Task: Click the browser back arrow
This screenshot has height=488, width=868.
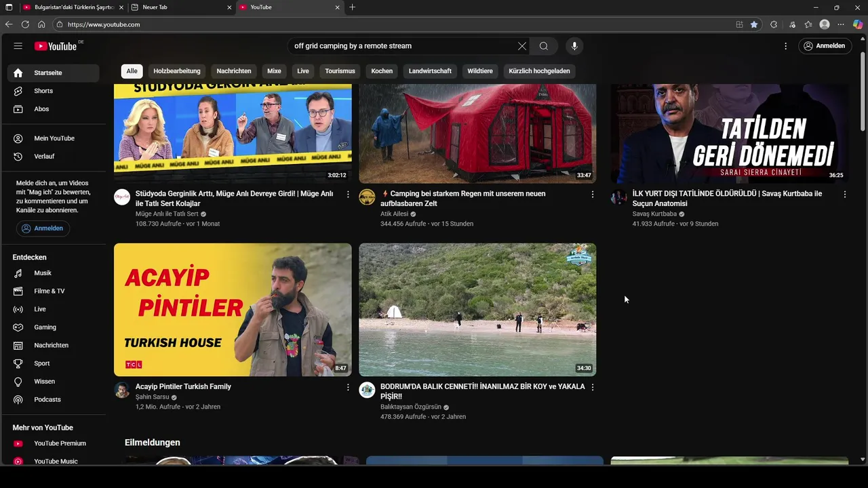Action: coord(9,24)
